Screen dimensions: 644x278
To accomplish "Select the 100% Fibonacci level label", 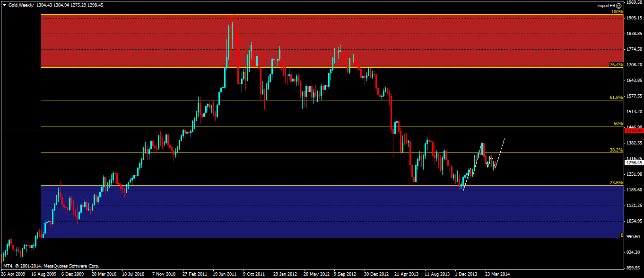I will (616, 11).
